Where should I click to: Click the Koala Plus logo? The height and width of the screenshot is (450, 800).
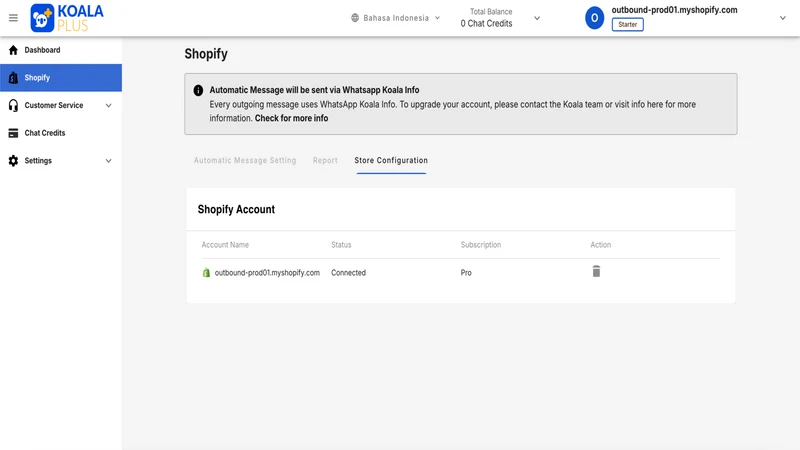pos(67,18)
